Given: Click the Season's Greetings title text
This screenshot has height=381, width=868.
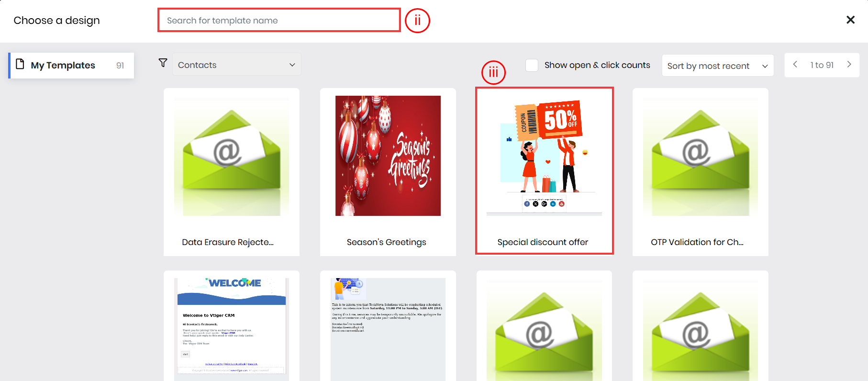Looking at the screenshot, I should point(386,242).
